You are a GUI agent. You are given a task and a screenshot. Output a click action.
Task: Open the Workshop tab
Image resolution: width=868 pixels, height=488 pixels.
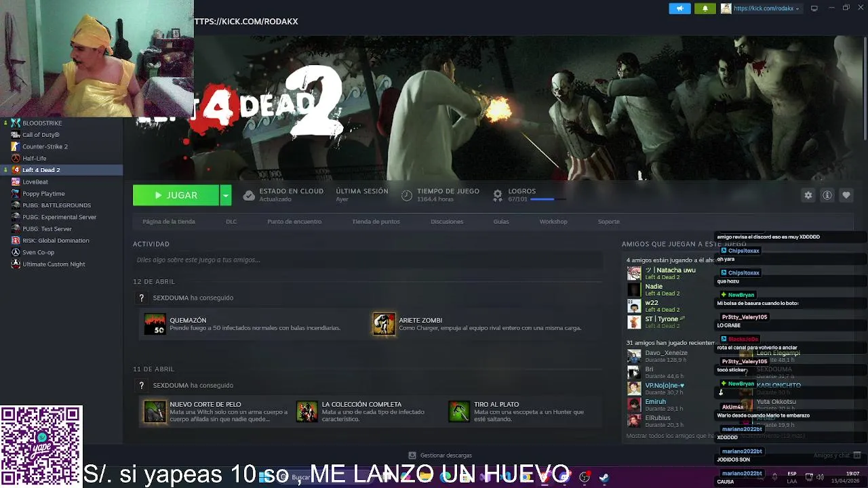[553, 222]
